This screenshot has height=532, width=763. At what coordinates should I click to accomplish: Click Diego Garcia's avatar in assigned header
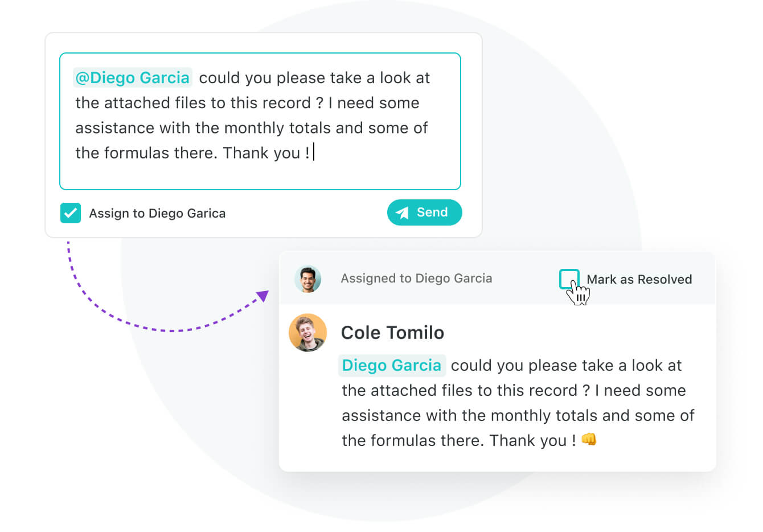pyautogui.click(x=308, y=279)
